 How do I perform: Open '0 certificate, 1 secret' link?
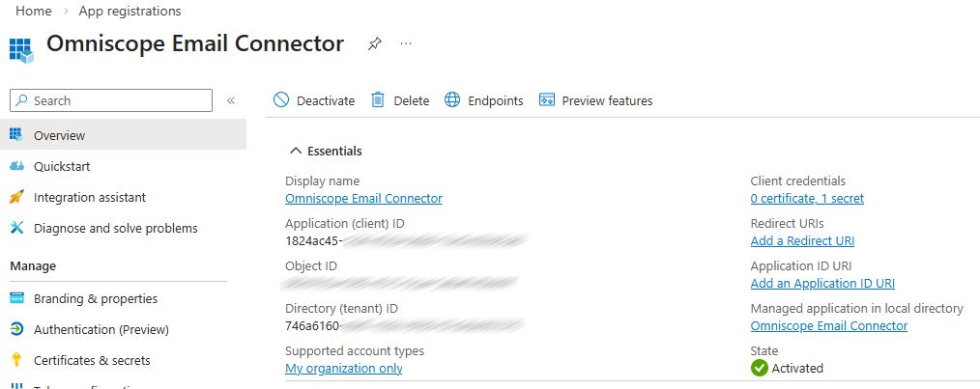[807, 199]
